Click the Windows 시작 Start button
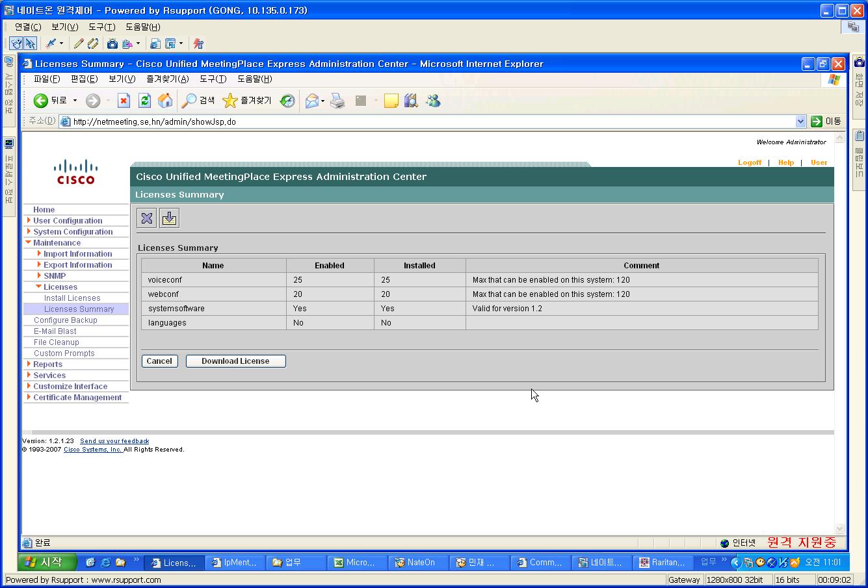868x588 pixels. (x=47, y=562)
